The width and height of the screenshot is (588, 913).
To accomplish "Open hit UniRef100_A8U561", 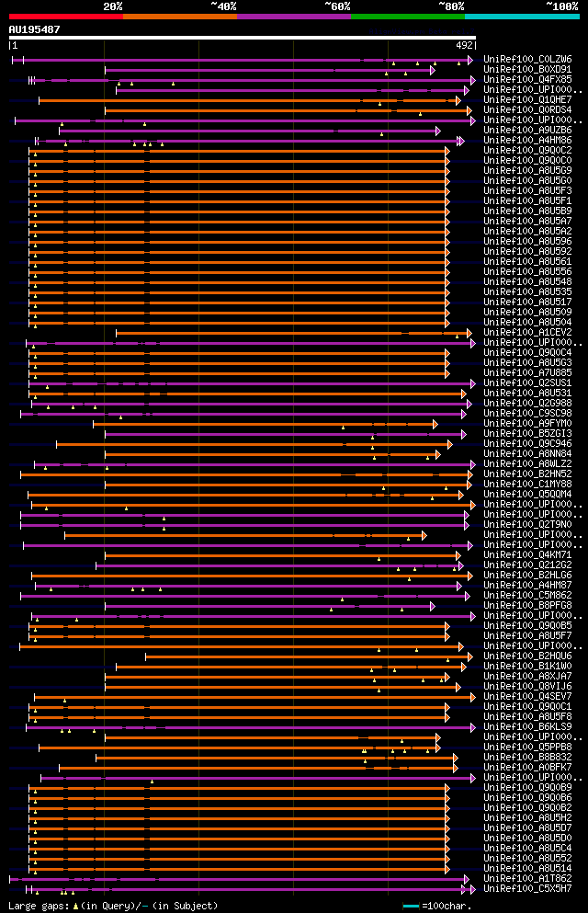I will click(x=527, y=261).
